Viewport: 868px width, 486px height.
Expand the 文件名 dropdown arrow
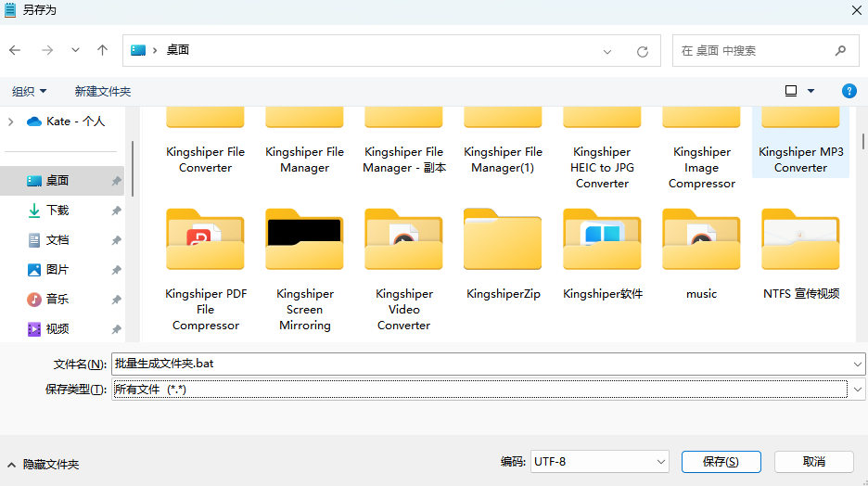coord(858,364)
